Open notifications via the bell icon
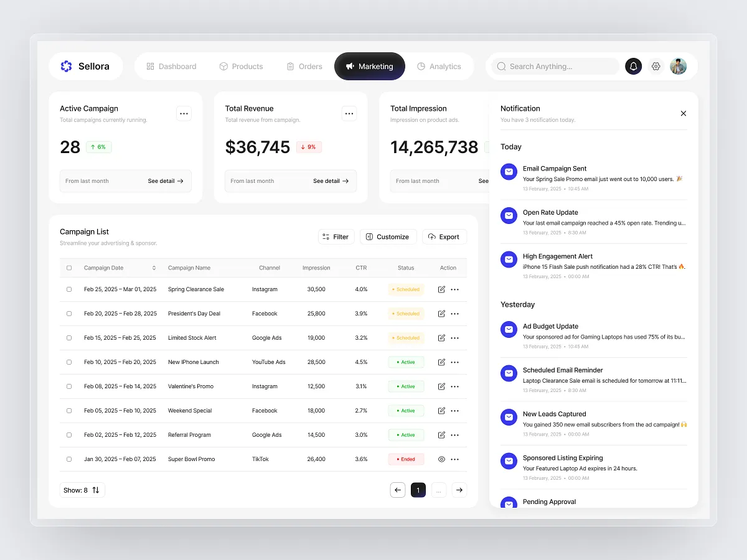Screen dimensions: 747x560 (x=633, y=66)
